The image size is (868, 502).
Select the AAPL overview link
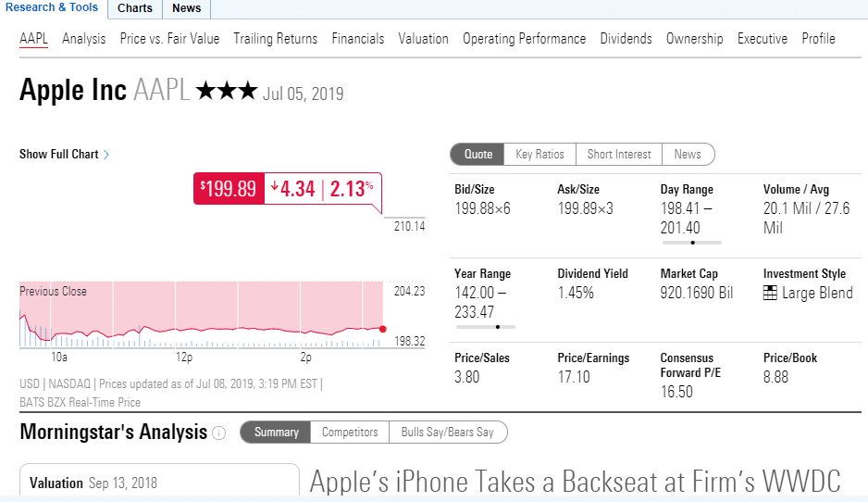coord(33,39)
